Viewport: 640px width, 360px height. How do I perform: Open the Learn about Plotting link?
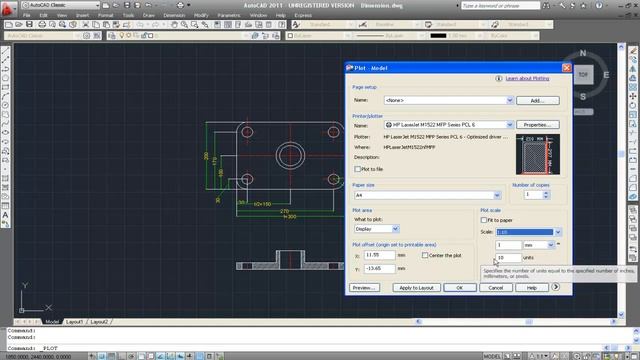[x=527, y=78]
